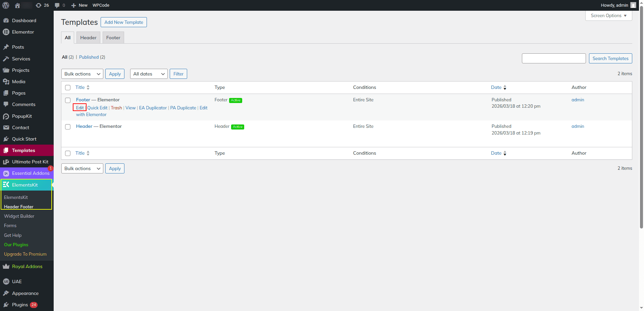The image size is (644, 311).
Task: Open the All dates dropdown
Action: click(x=149, y=74)
